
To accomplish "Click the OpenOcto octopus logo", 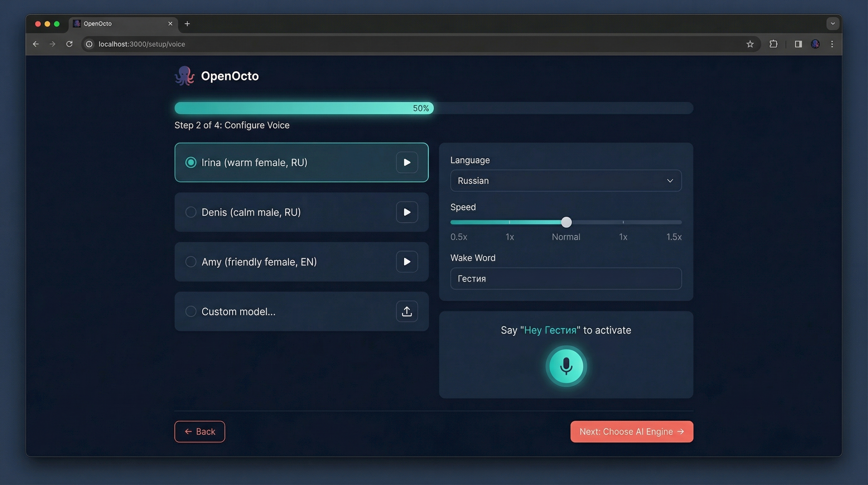I will (185, 75).
